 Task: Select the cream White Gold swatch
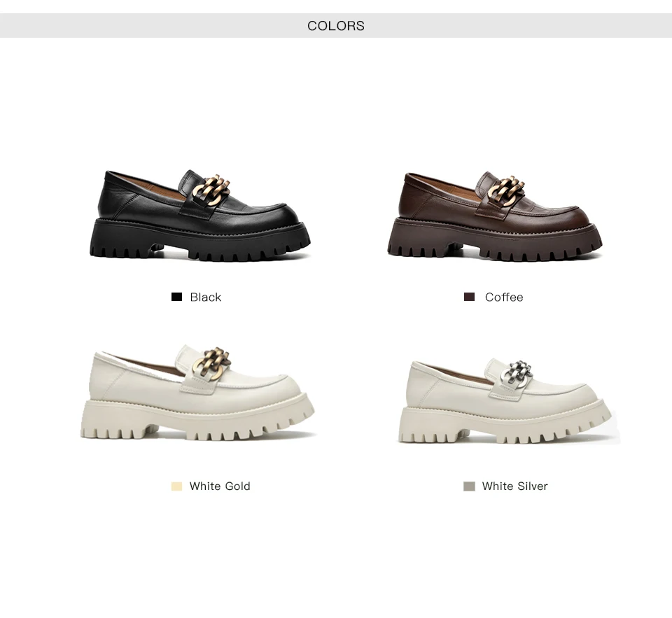click(176, 486)
